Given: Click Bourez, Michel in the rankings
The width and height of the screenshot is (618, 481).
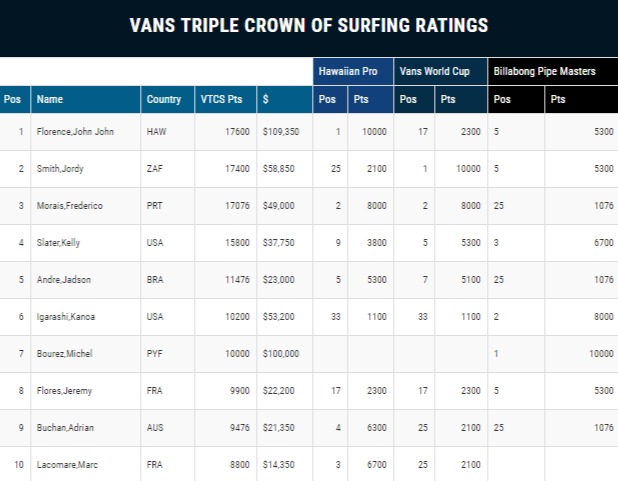Looking at the screenshot, I should pos(64,354).
